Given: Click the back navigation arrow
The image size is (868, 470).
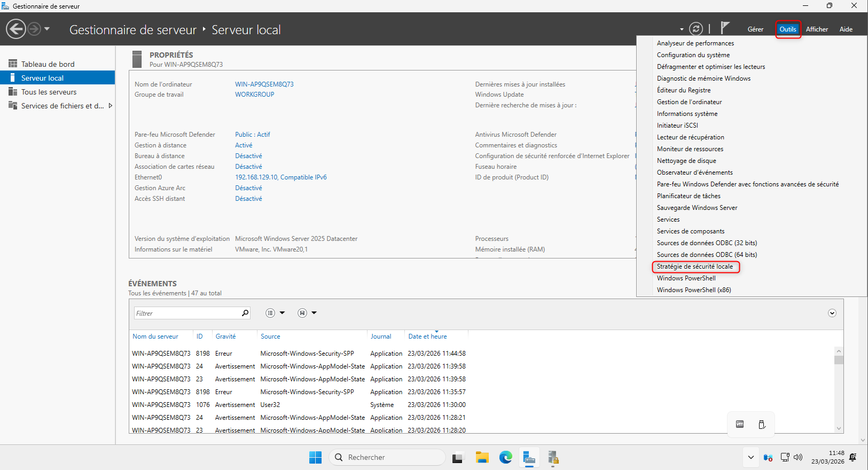Looking at the screenshot, I should pyautogui.click(x=16, y=29).
